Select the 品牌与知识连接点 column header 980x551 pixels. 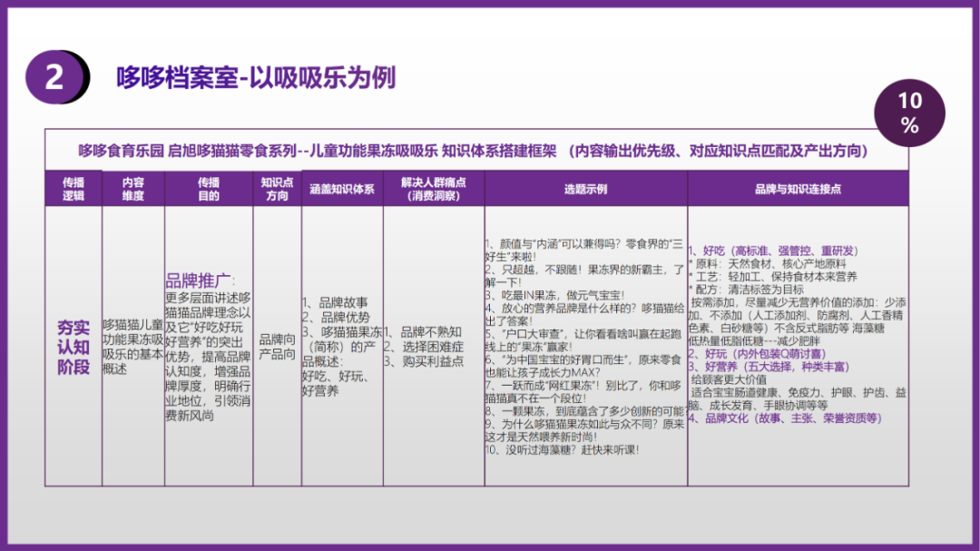click(x=799, y=189)
